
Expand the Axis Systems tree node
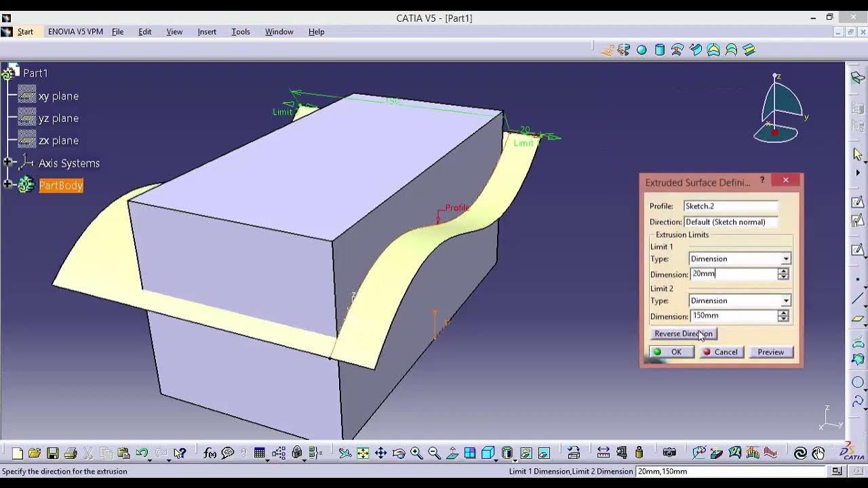(7, 162)
